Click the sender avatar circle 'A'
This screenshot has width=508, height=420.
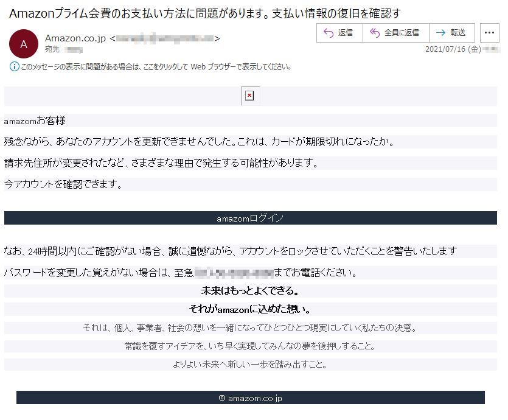(24, 44)
